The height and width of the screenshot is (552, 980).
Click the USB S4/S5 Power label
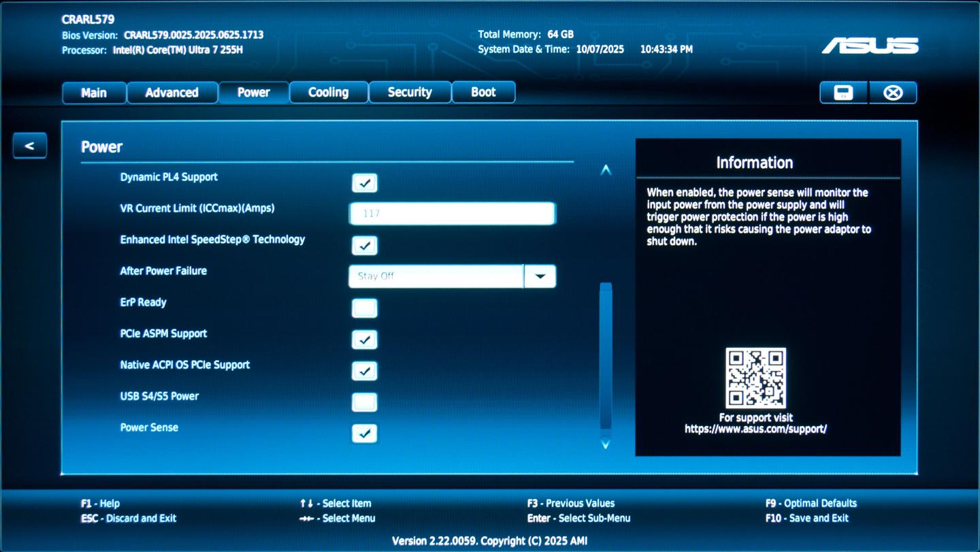point(159,396)
